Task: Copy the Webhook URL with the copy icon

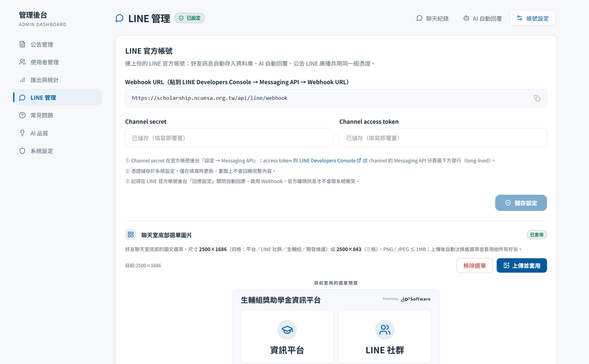Action: coord(537,98)
